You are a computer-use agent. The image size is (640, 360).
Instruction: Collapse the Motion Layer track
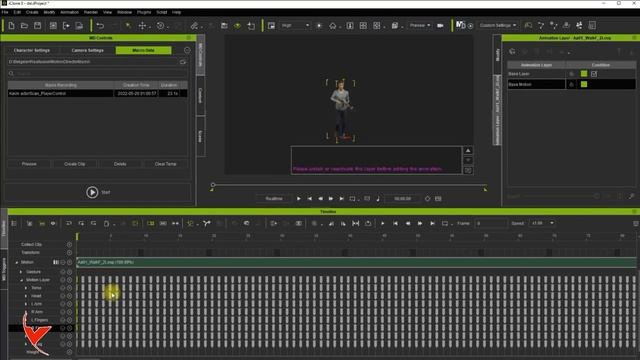point(21,280)
